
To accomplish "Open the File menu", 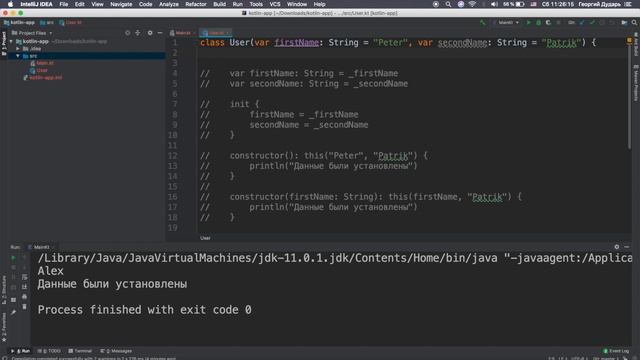I will [x=64, y=4].
